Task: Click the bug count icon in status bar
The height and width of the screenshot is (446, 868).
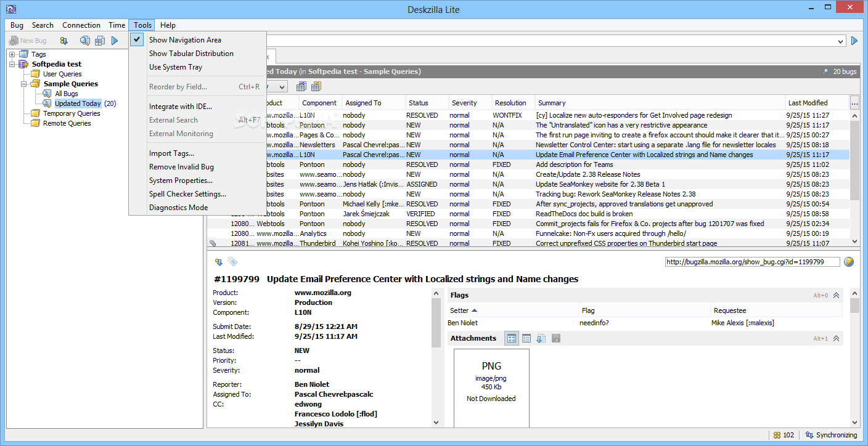Action: (777, 435)
